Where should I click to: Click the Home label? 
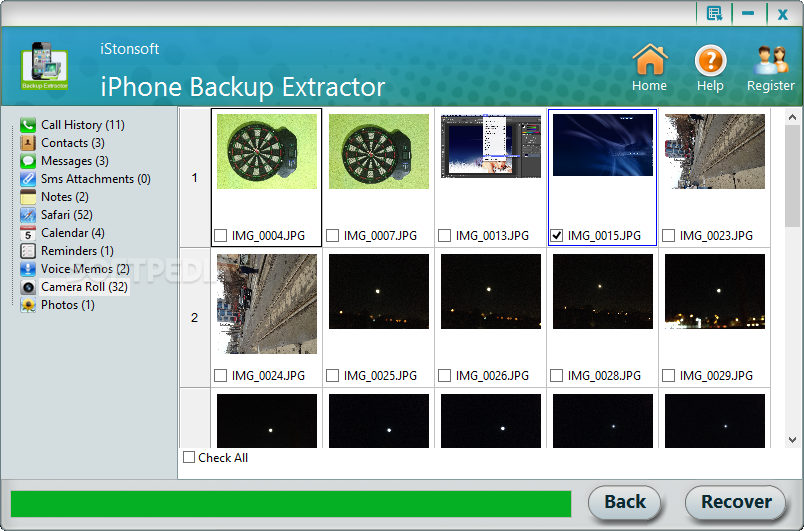tap(649, 86)
